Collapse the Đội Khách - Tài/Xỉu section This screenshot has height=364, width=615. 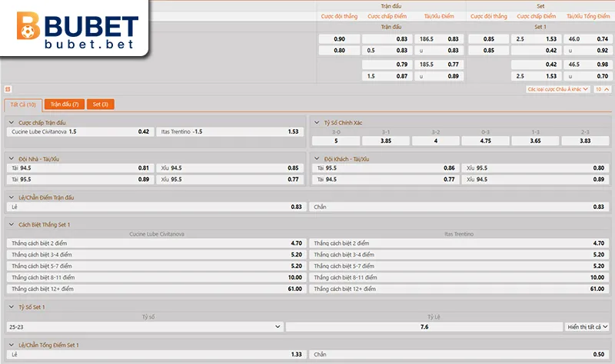[317, 158]
